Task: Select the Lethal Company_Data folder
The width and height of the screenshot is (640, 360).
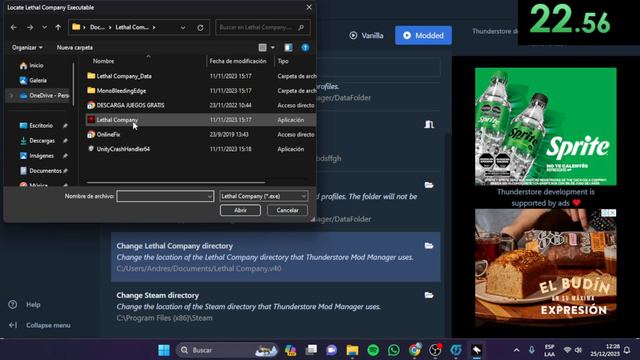Action: pyautogui.click(x=200, y=76)
